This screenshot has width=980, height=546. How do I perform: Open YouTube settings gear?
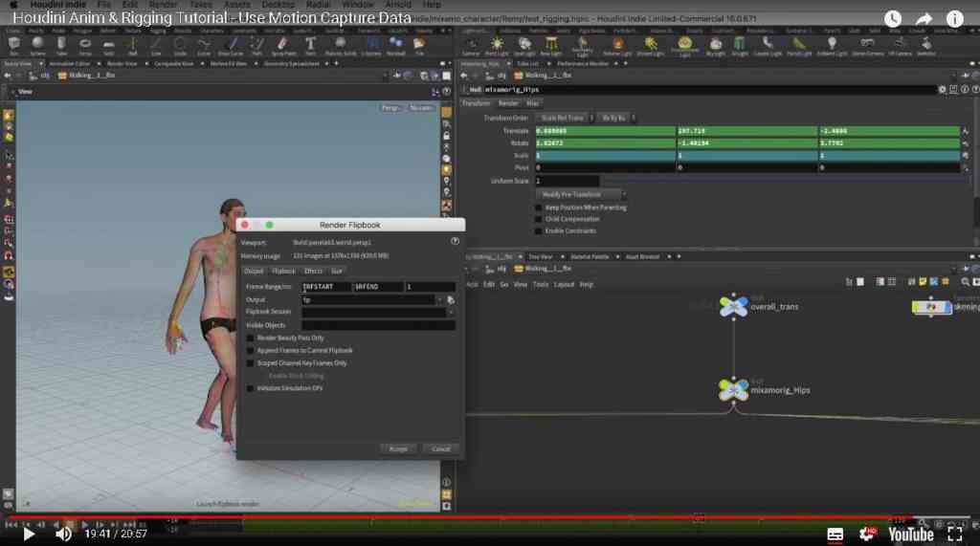pyautogui.click(x=867, y=535)
